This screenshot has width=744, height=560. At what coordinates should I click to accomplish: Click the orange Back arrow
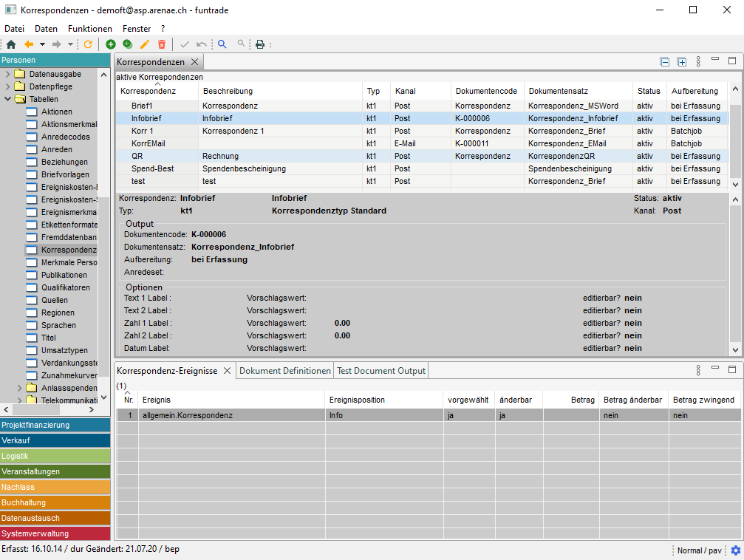[29, 44]
